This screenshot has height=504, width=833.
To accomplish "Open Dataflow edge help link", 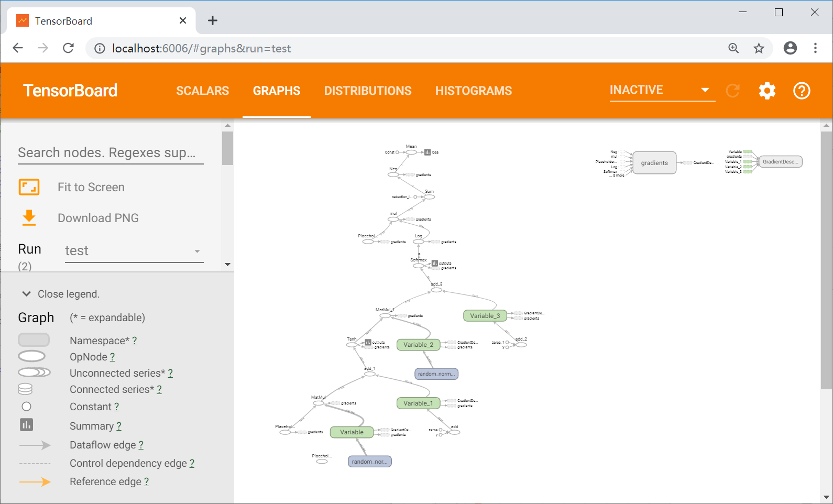I will 141,445.
